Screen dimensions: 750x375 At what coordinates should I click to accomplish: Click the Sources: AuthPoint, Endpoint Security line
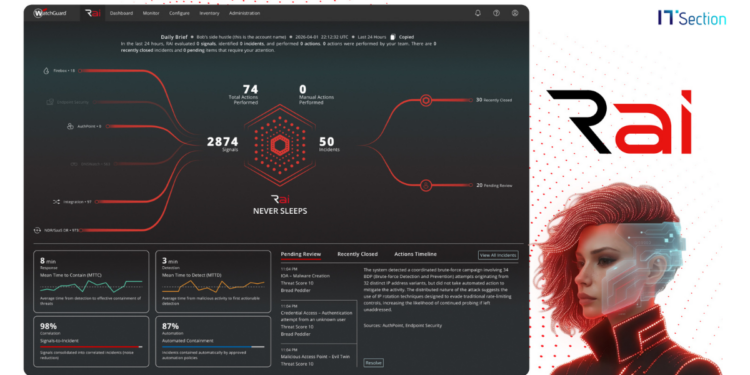click(402, 325)
